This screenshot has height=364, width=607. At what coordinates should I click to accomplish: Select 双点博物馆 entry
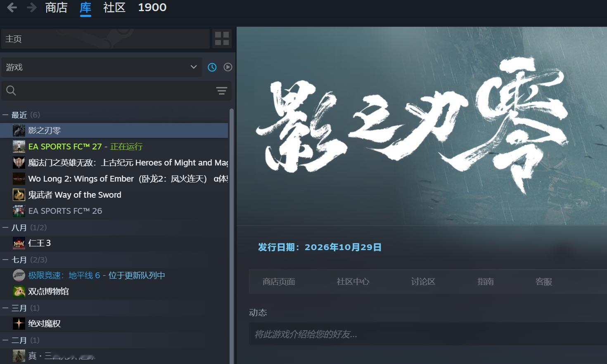coord(114,291)
